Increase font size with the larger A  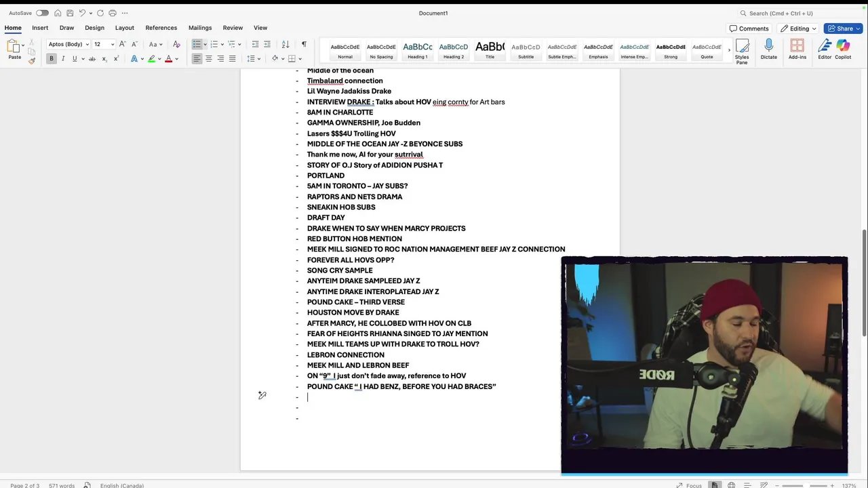pos(123,44)
